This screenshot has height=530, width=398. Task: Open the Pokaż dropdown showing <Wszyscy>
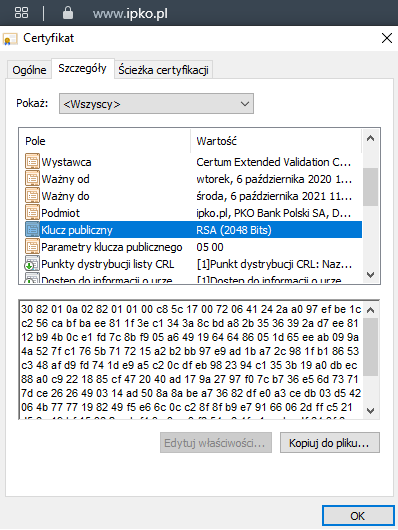point(156,104)
